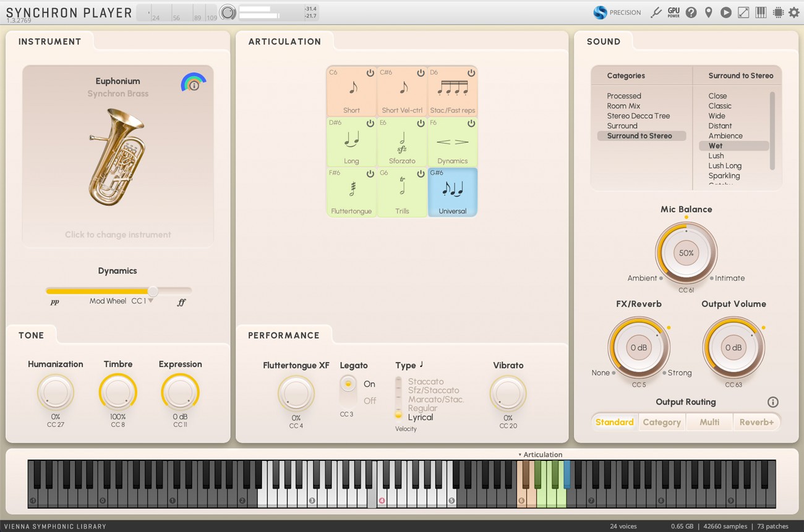Select the Universal articulation cell

[x=452, y=192]
